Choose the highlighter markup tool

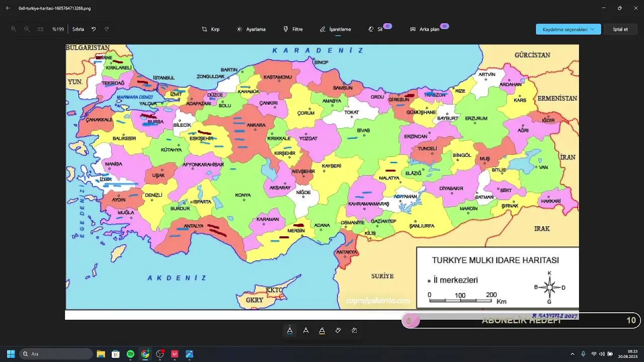click(322, 330)
